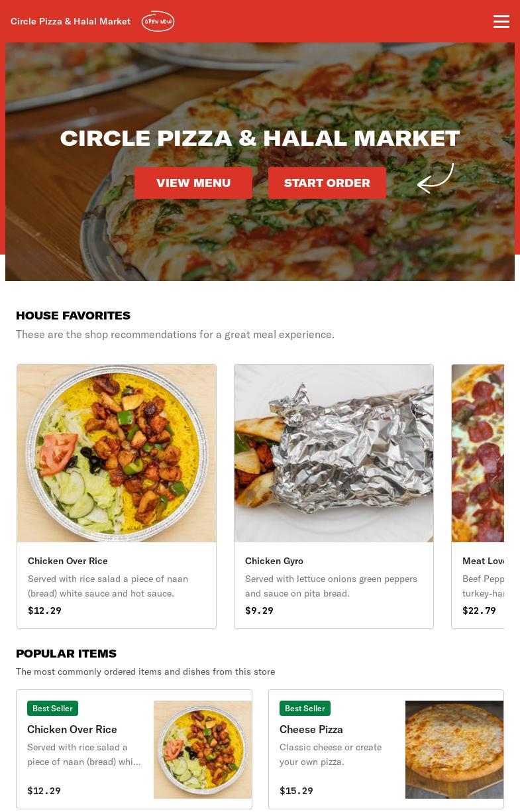Click the View Menu button
Image resolution: width=520 pixels, height=812 pixels.
[193, 183]
